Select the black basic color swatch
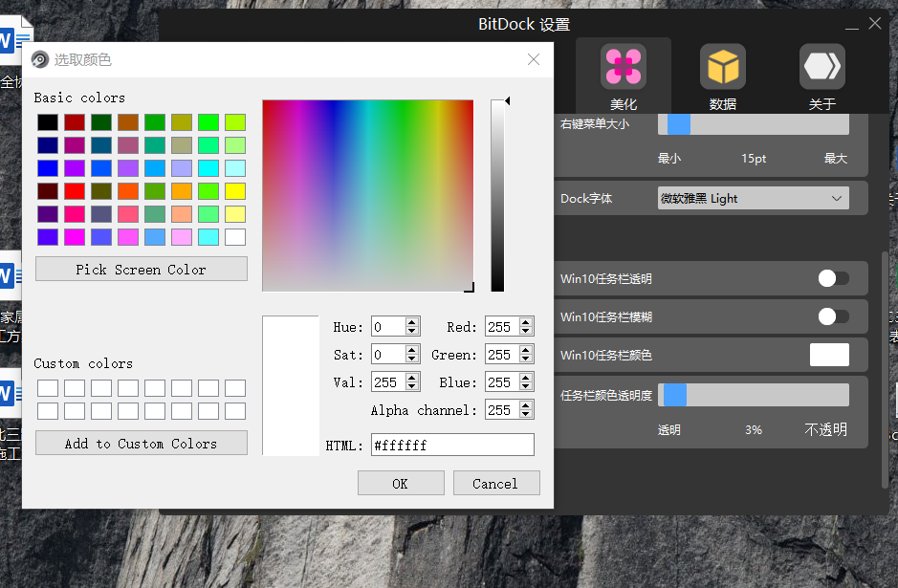898x588 pixels. tap(48, 122)
